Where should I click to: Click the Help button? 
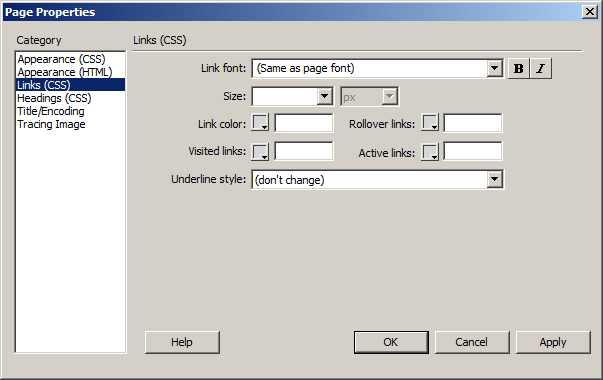click(x=182, y=342)
